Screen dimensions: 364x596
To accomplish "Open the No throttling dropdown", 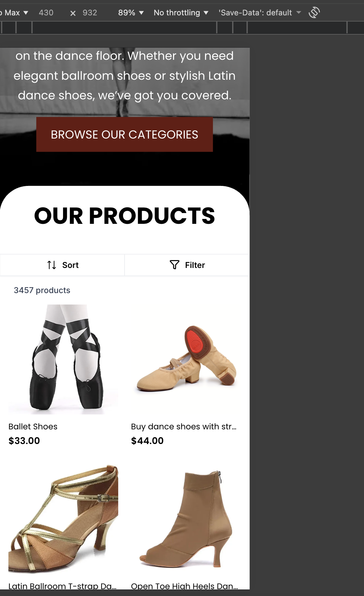I will tap(181, 13).
